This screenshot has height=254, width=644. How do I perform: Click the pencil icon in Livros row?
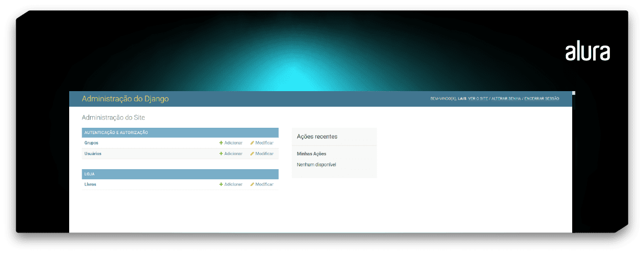tap(252, 184)
